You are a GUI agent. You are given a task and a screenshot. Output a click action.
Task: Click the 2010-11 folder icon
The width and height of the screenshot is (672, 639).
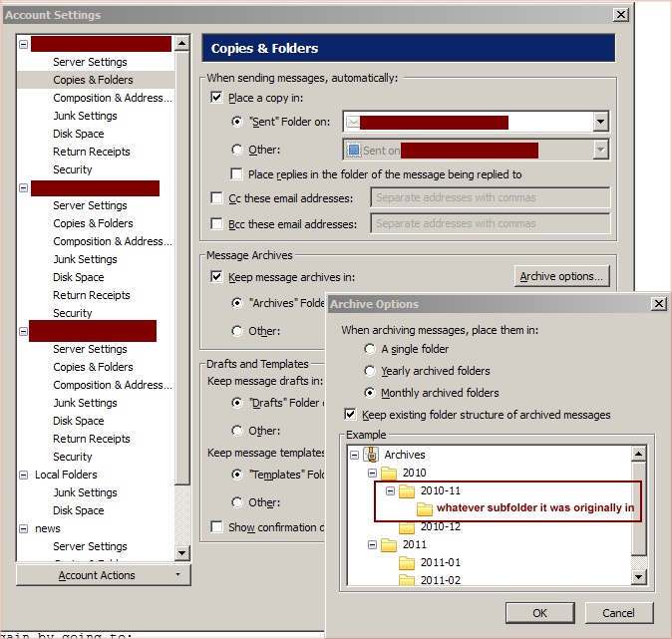pyautogui.click(x=407, y=490)
